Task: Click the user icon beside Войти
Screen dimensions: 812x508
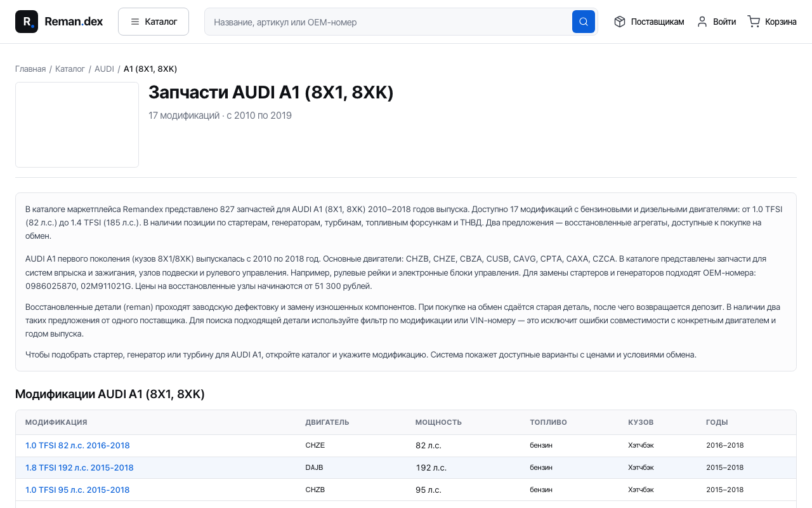Action: pos(702,22)
